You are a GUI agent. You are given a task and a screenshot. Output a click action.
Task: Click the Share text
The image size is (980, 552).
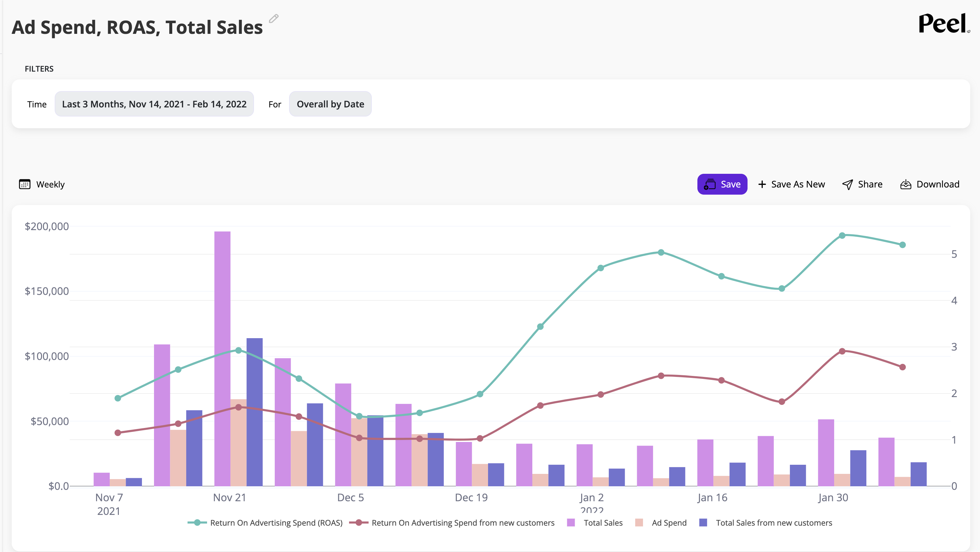pyautogui.click(x=870, y=184)
